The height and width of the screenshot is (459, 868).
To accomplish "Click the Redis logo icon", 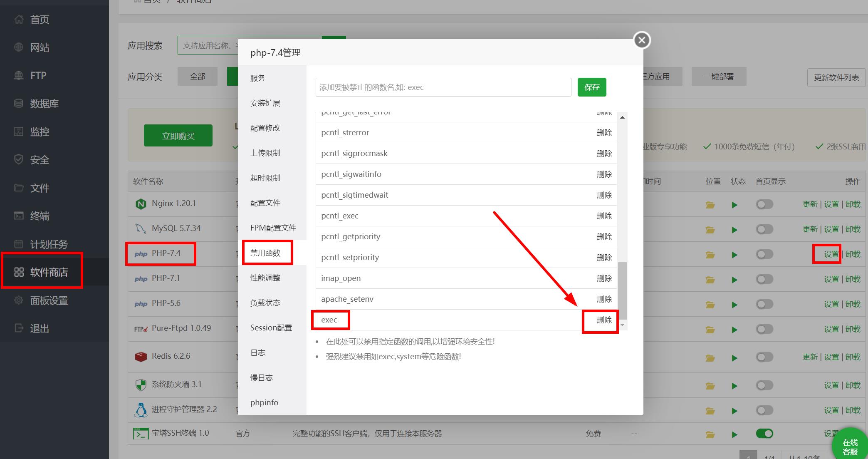I will click(x=141, y=357).
